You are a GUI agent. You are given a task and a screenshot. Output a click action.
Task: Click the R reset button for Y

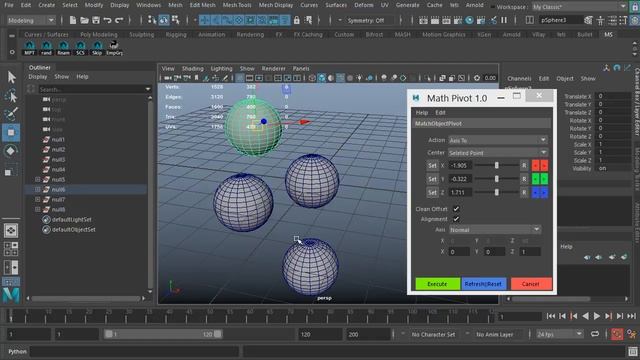(524, 179)
